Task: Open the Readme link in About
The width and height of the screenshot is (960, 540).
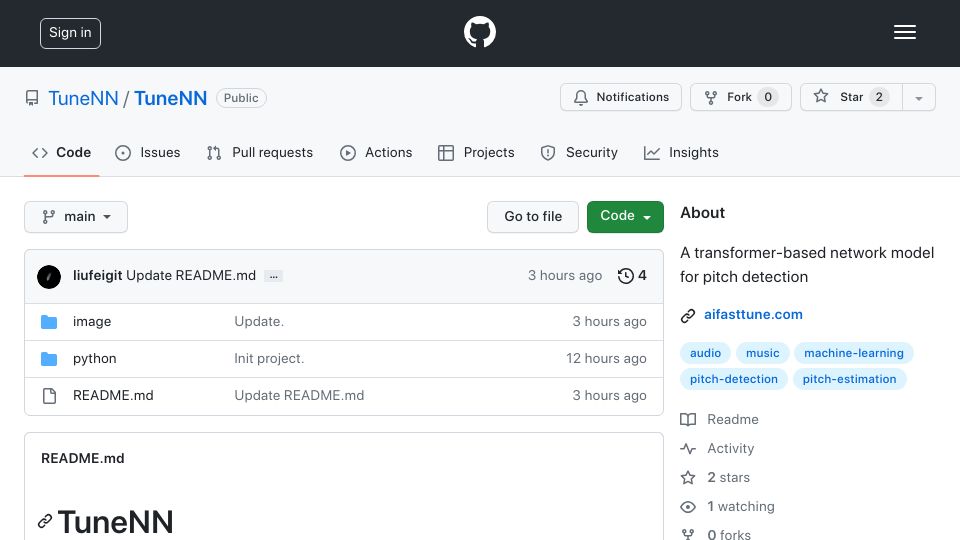Action: point(732,419)
